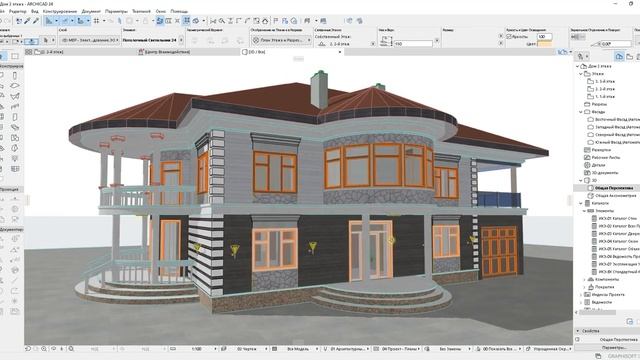Select Общая Перспектива in the Navigator tree
Image resolution: width=640 pixels, height=360 pixels.
(614, 188)
